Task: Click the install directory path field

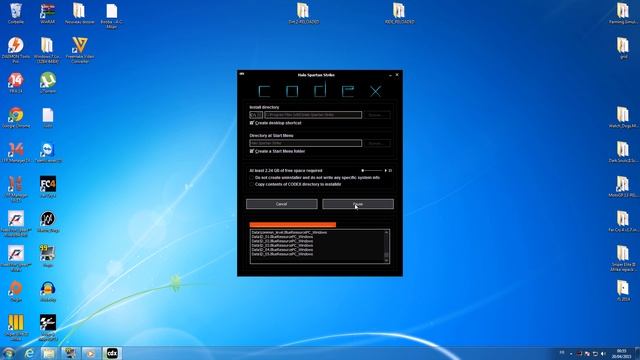Action: tap(313, 115)
